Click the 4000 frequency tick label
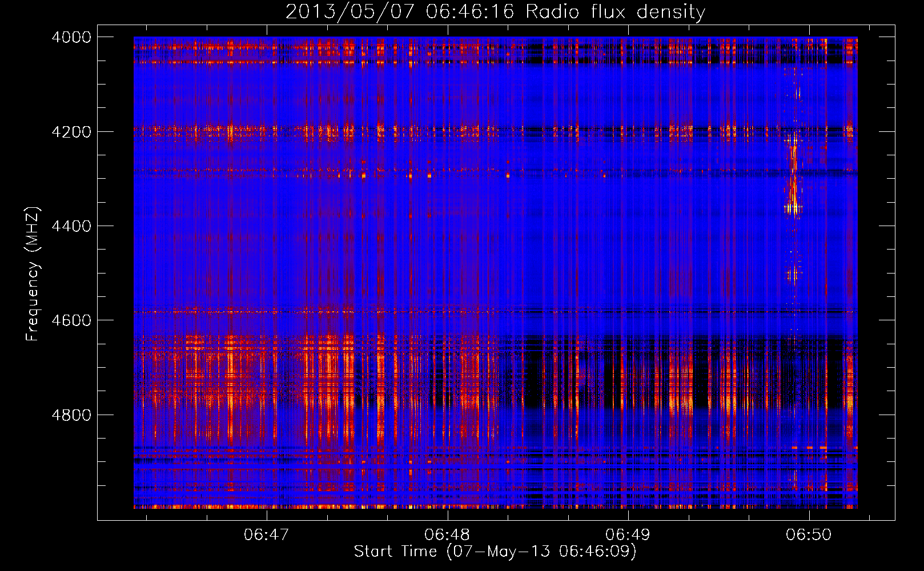This screenshot has height=571, width=924. (71, 37)
